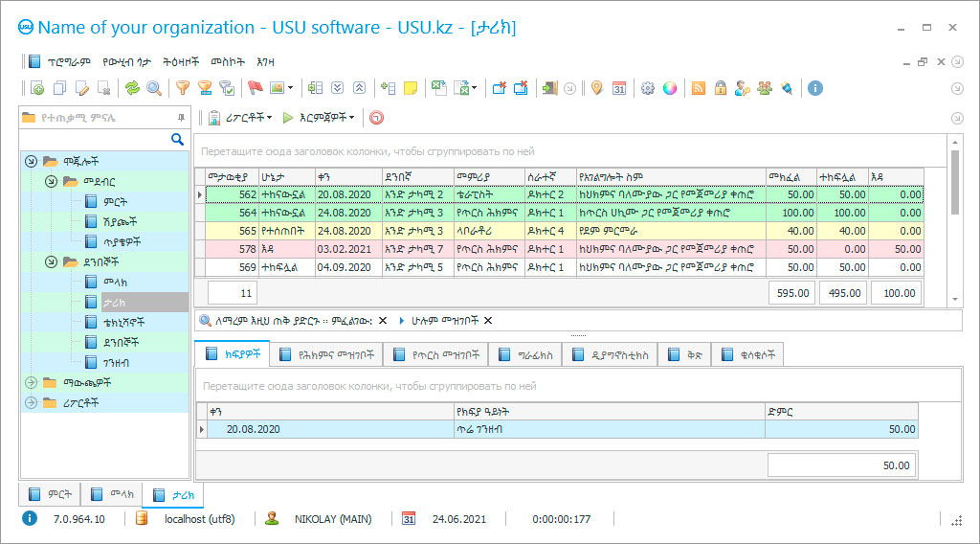Click the refresh green arrows icon
Image resolution: width=980 pixels, height=544 pixels.
click(x=132, y=88)
